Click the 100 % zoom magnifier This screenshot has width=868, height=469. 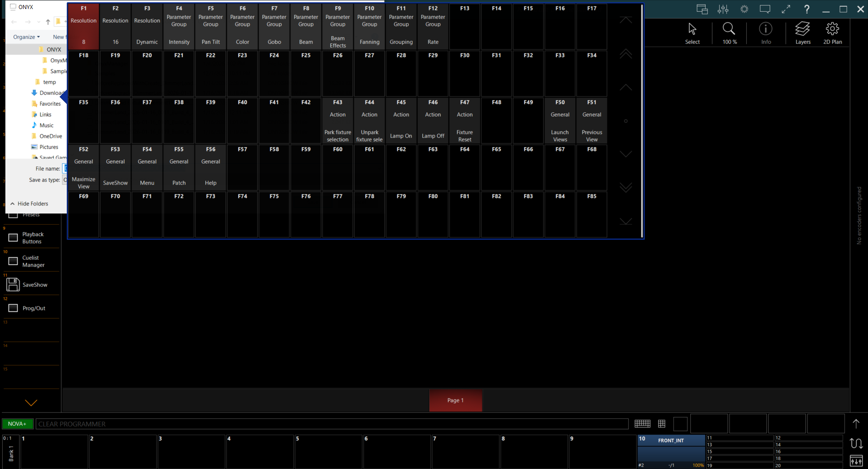click(729, 33)
